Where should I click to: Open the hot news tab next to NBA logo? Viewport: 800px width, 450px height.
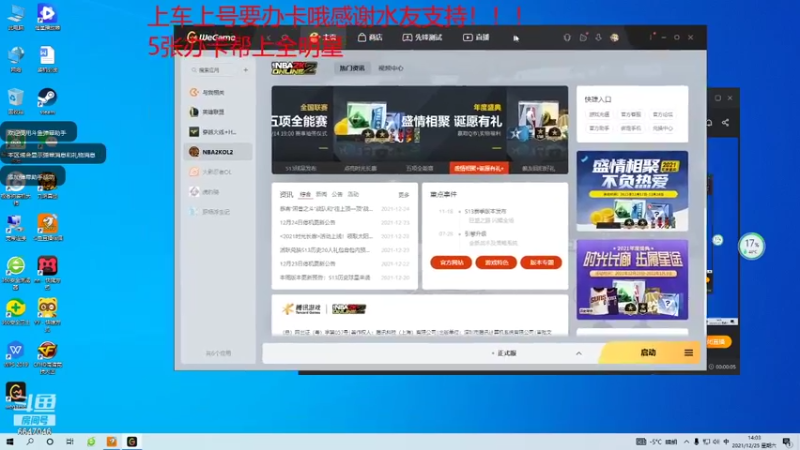tap(352, 68)
